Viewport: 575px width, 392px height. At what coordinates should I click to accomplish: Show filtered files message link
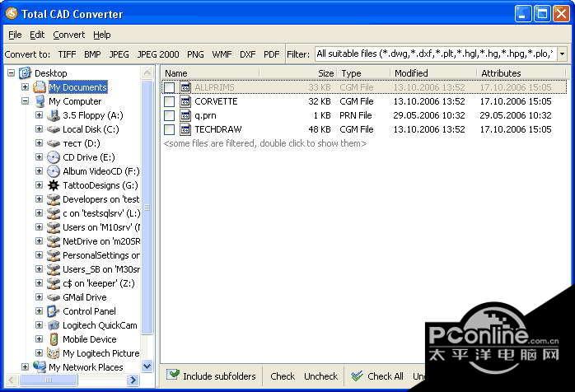point(264,143)
